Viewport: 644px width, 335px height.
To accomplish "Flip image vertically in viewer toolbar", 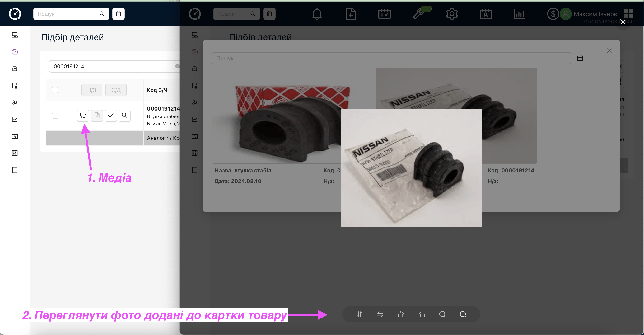I will (359, 314).
